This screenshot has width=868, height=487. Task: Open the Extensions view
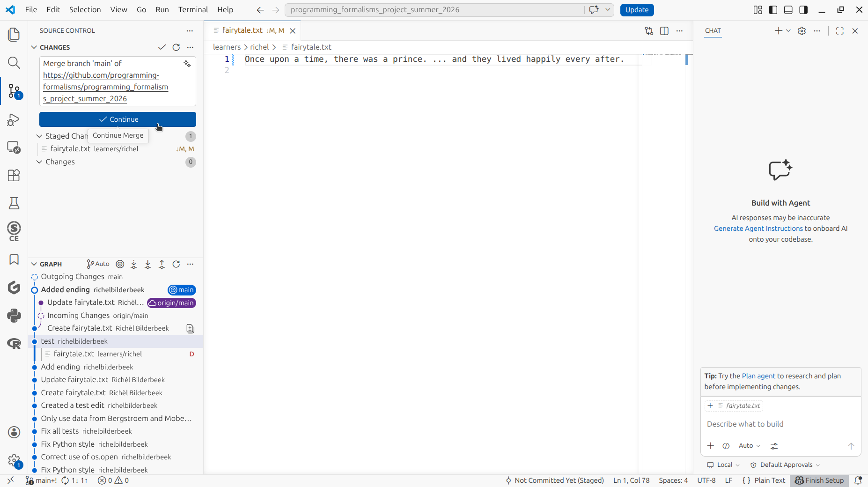pos(14,176)
